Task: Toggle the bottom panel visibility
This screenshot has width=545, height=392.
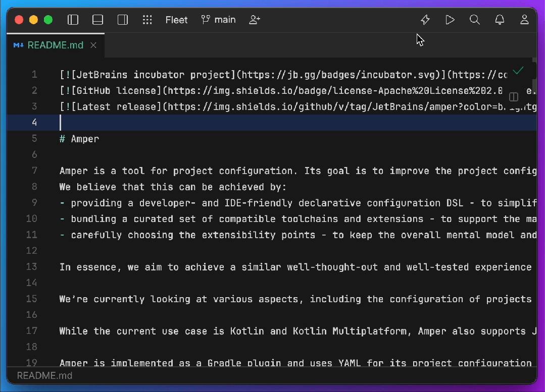Action: pyautogui.click(x=97, y=20)
